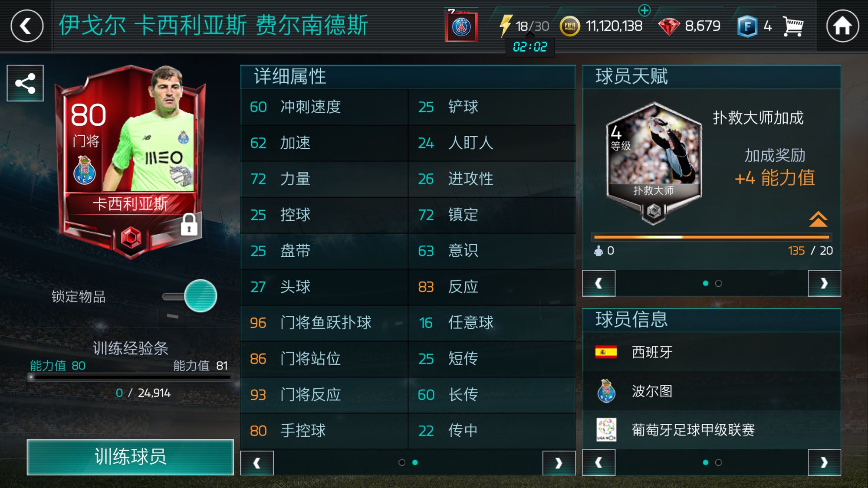Screen dimensions: 868x488
Task: Click the red gem currency icon
Action: [669, 26]
